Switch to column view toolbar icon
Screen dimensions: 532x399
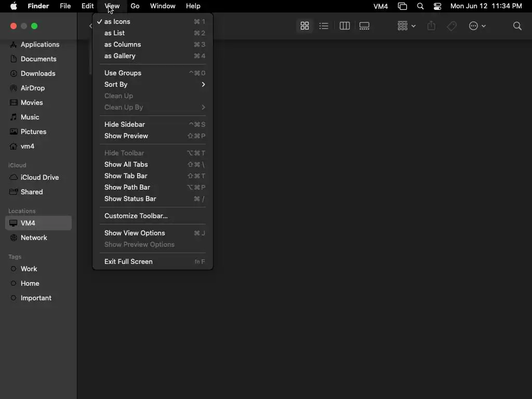[x=345, y=26]
